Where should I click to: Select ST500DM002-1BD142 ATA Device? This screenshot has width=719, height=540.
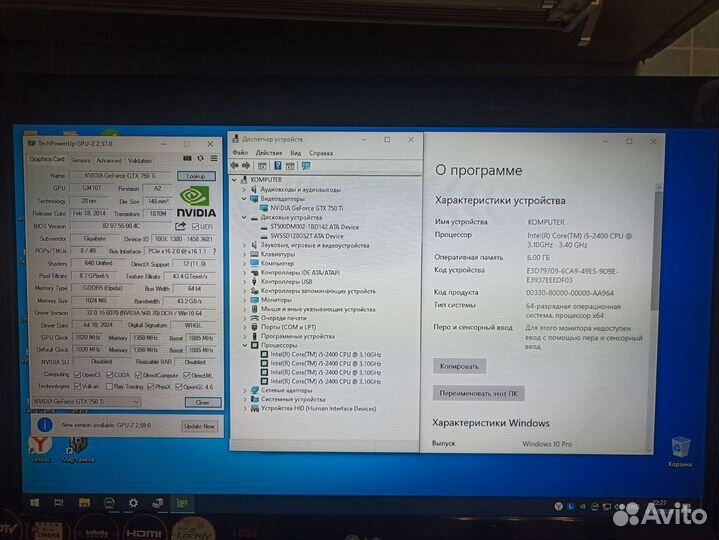pyautogui.click(x=315, y=227)
